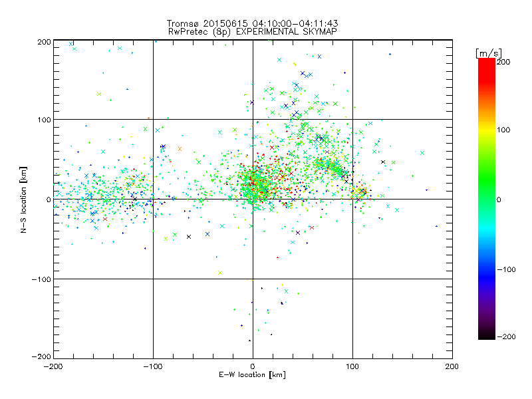This screenshot has width=532, height=399.
Task: Click the color scale bar
Action: click(487, 199)
